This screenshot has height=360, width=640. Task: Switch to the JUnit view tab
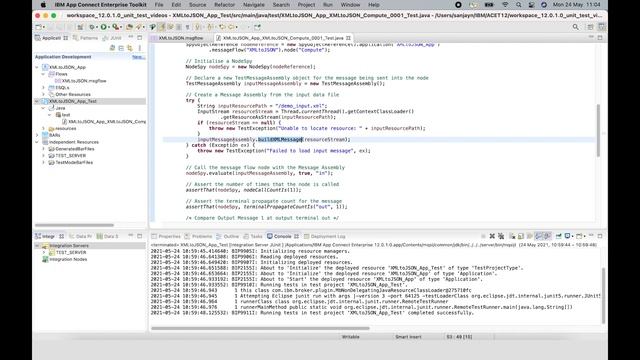[x=113, y=38]
